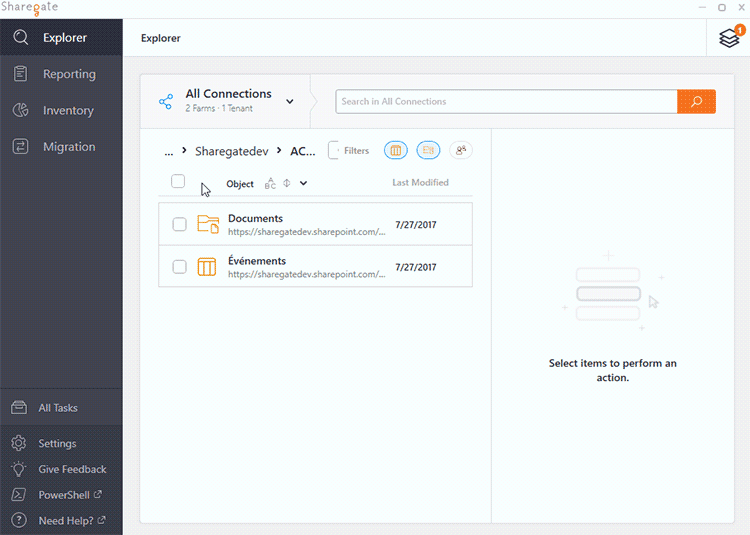Click the 2 Farms · 1 Tenant subtitle
The width and height of the screenshot is (750, 535).
point(219,109)
